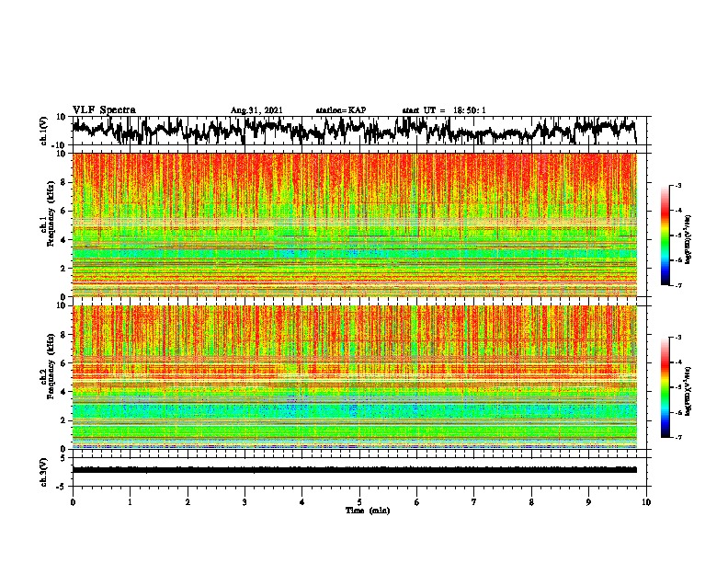
Task: Click the ch.2 "Frequency (kHz)" axis label
Action: pos(51,366)
